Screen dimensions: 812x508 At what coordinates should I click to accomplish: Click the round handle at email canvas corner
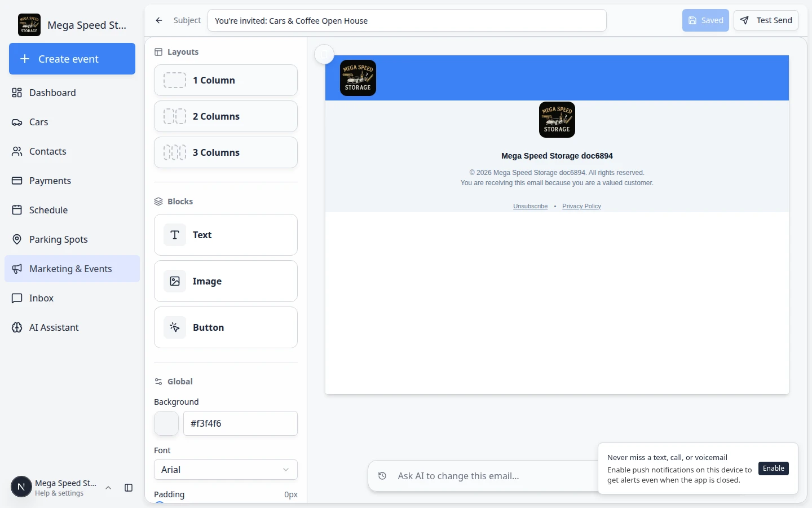324,55
